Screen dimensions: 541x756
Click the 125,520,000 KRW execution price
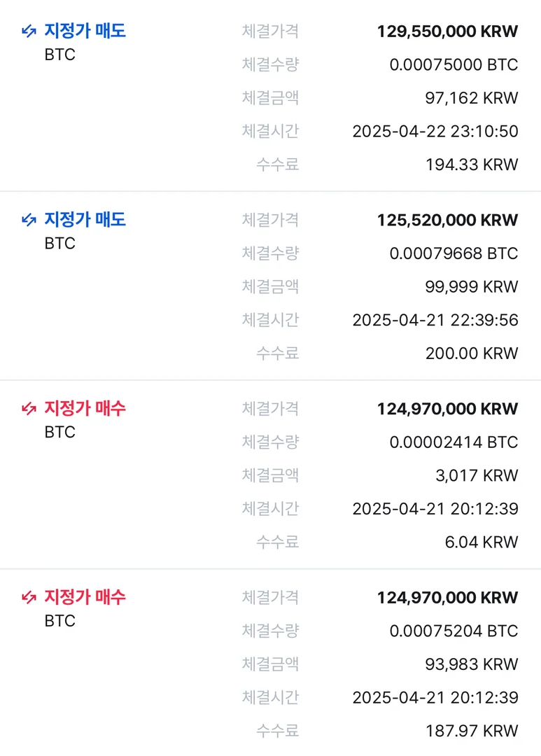click(447, 220)
